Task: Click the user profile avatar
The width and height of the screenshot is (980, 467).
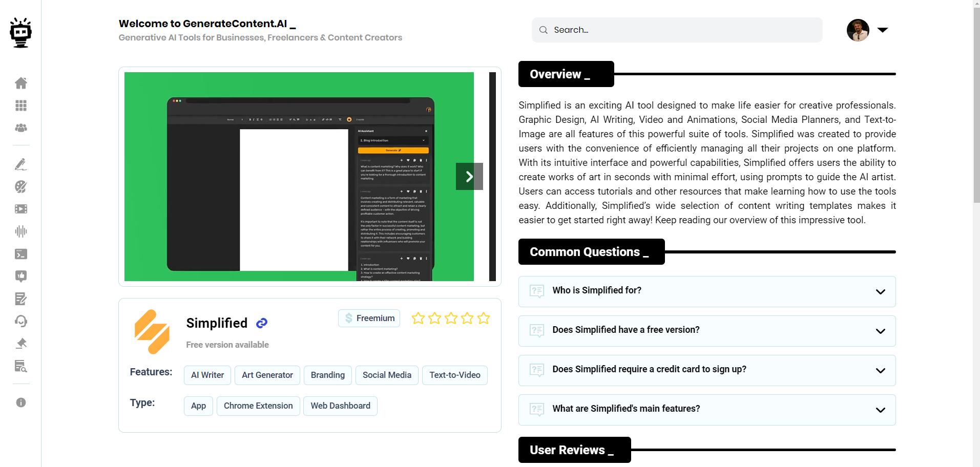Action: [x=858, y=30]
